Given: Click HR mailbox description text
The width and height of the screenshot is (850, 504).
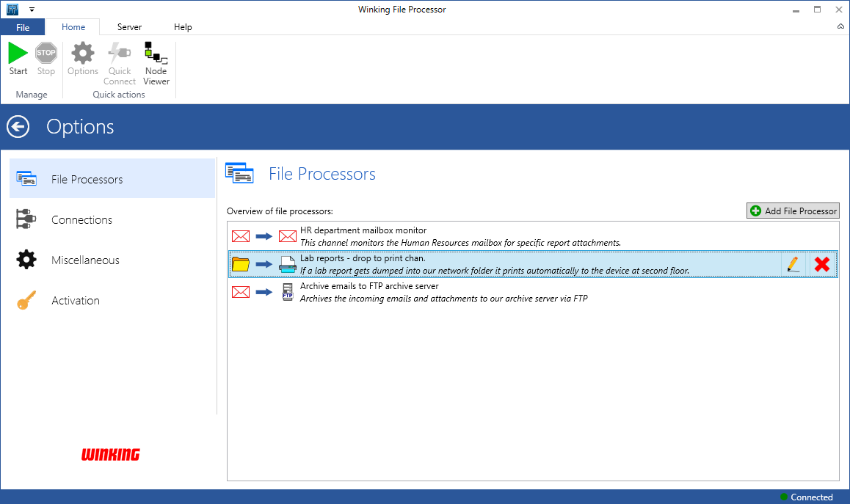Looking at the screenshot, I should click(461, 243).
